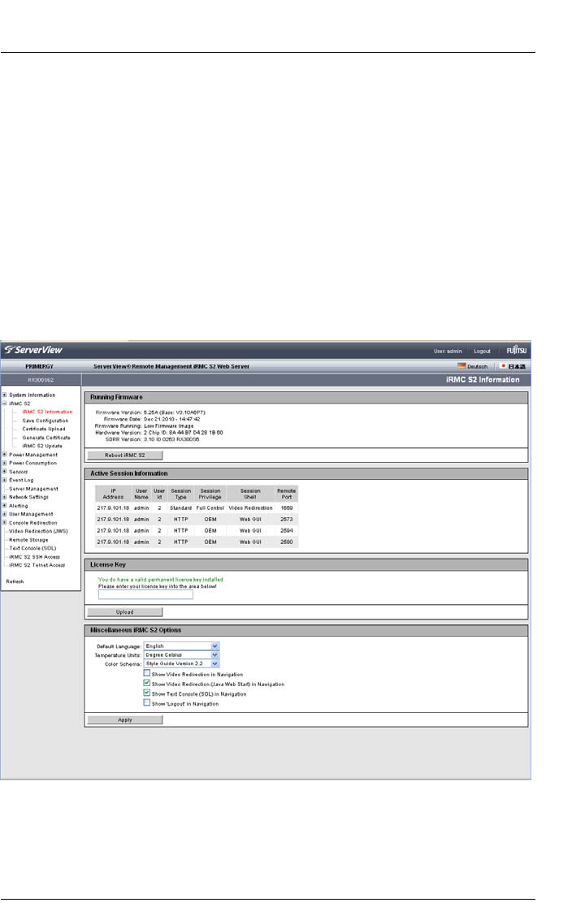
Task: Open Remote Storage in navigation
Action: click(x=28, y=539)
